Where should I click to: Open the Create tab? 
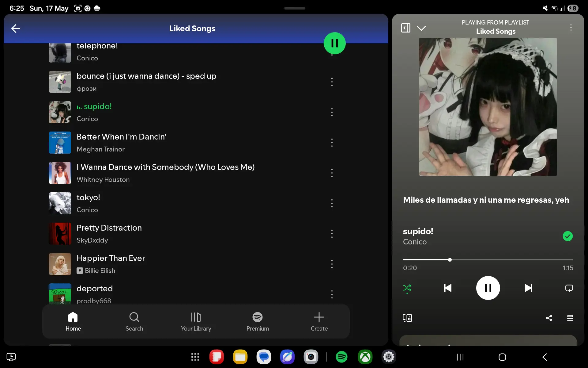pyautogui.click(x=319, y=321)
